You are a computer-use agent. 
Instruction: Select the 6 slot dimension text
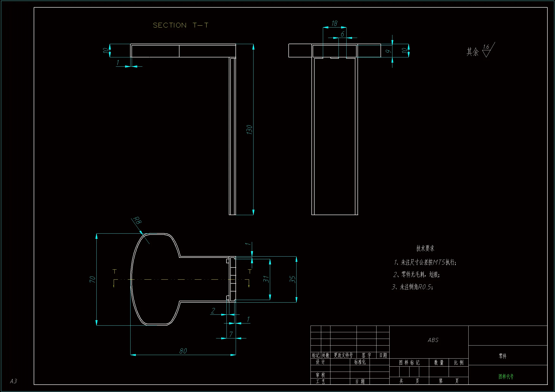point(342,34)
